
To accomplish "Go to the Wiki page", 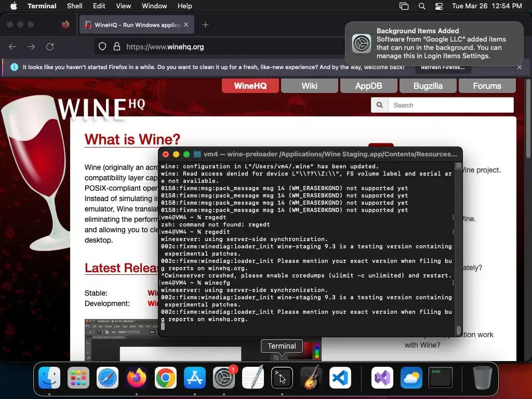I will (x=310, y=86).
